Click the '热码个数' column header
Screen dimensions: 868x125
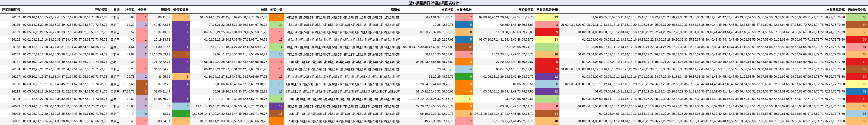coord(276,10)
